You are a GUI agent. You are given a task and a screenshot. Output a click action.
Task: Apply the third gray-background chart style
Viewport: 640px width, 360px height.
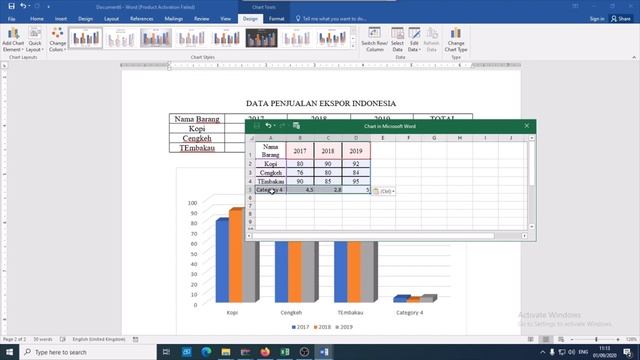(156, 38)
